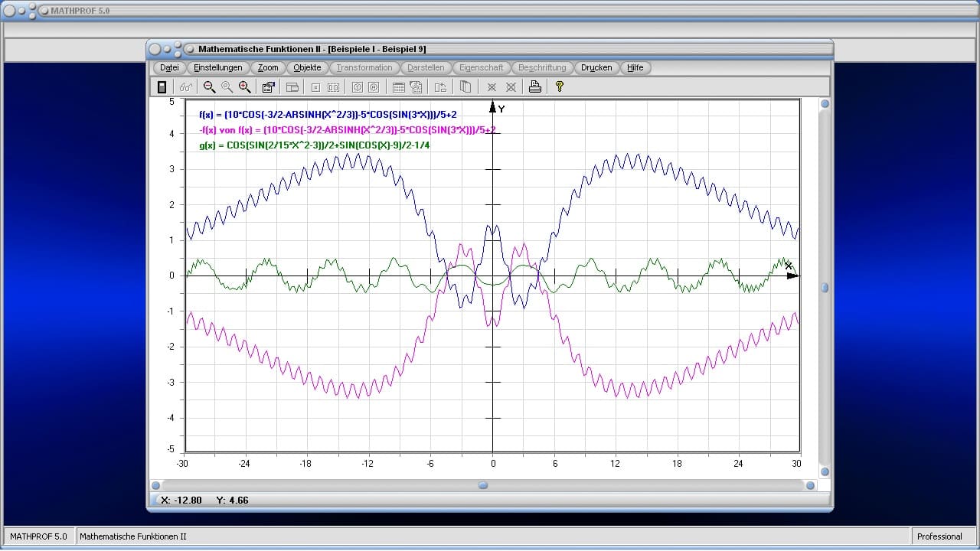The width and height of the screenshot is (980, 551).
Task: Click the Y: 4.66 coordinate readout
Action: [x=232, y=500]
